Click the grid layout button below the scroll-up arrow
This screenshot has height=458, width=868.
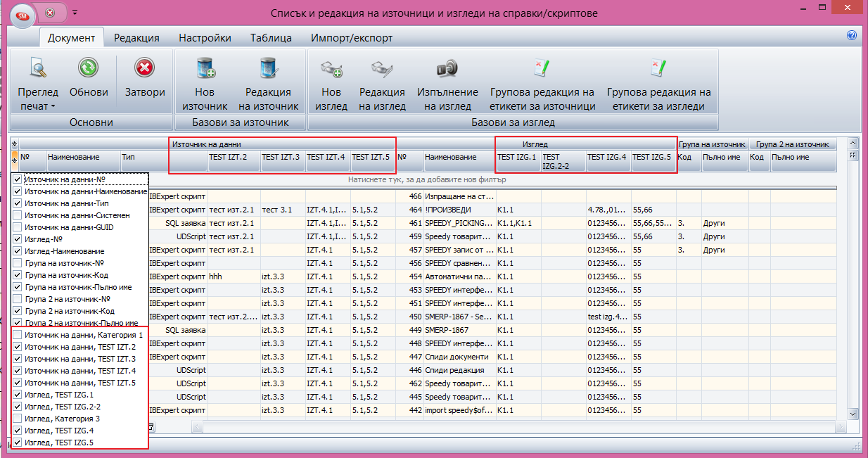(x=853, y=155)
